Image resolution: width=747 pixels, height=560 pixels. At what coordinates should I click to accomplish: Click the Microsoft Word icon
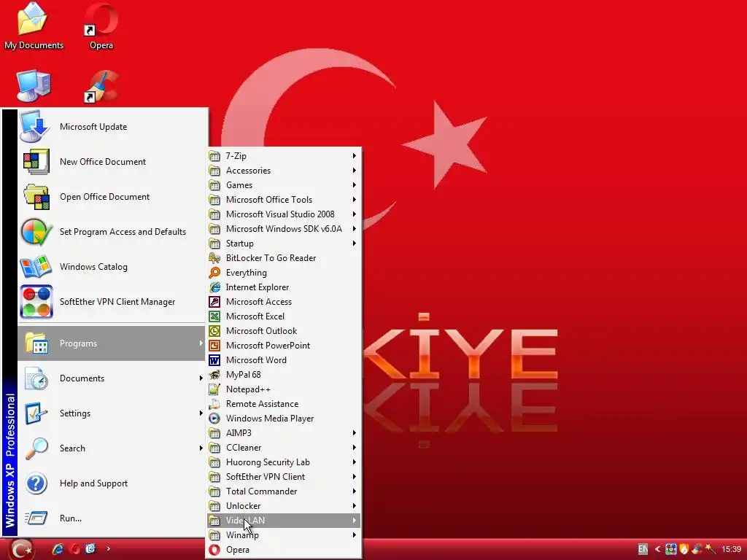pos(215,360)
